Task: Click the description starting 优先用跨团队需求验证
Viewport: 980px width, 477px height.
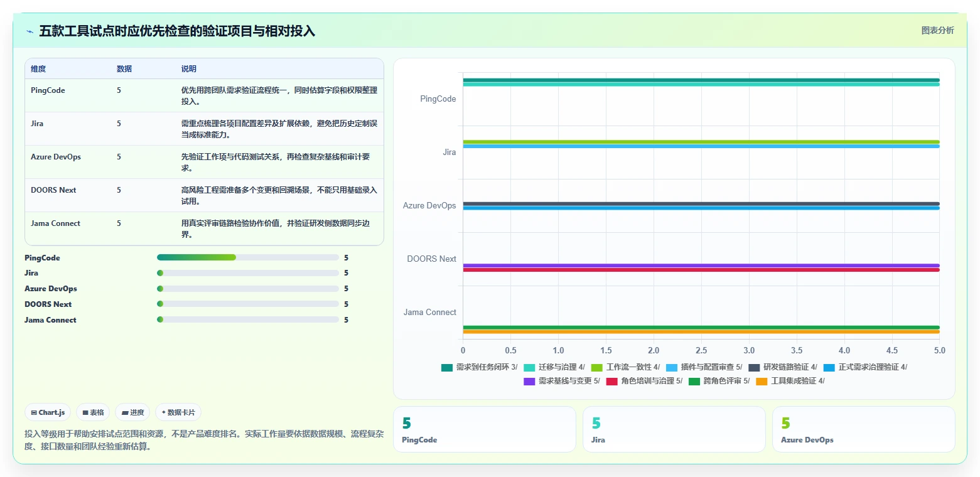Action: click(x=279, y=95)
